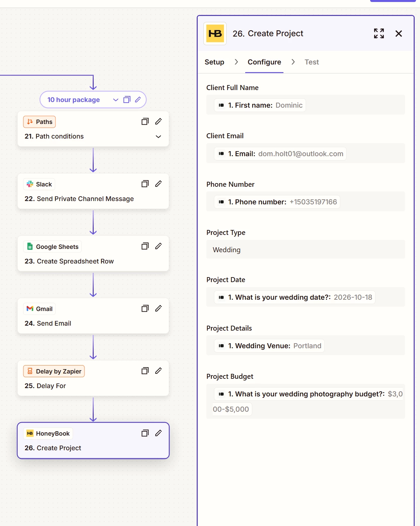420x526 pixels.
Task: Click the Client Email field
Action: [305, 153]
